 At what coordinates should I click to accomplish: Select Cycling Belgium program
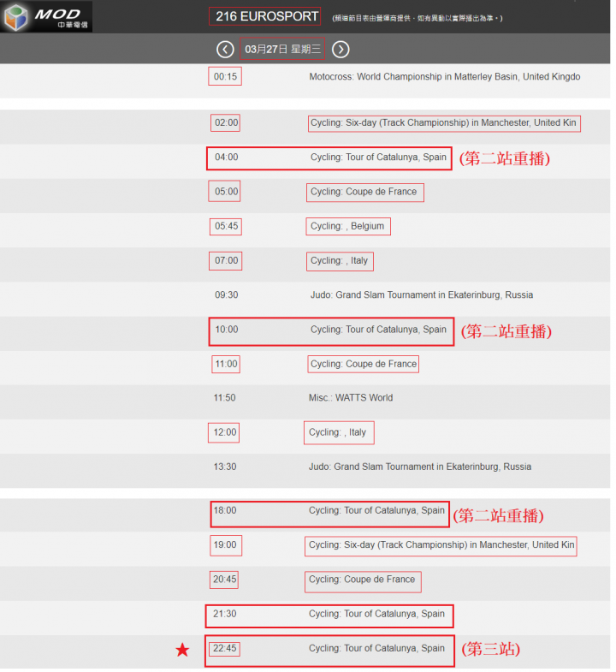point(305,230)
